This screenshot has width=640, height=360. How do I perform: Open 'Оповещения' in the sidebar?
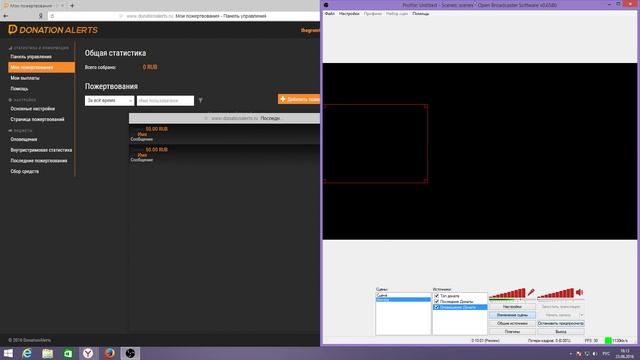(24, 140)
